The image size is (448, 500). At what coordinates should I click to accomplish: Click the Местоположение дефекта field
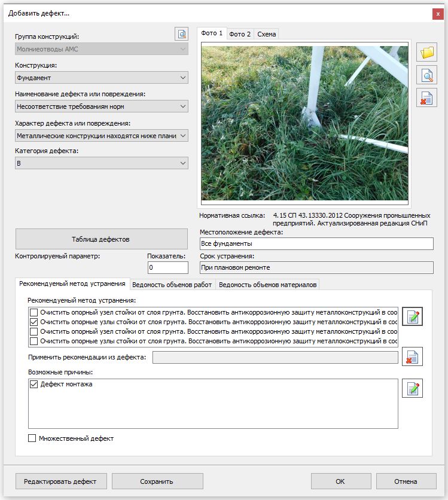click(x=316, y=243)
